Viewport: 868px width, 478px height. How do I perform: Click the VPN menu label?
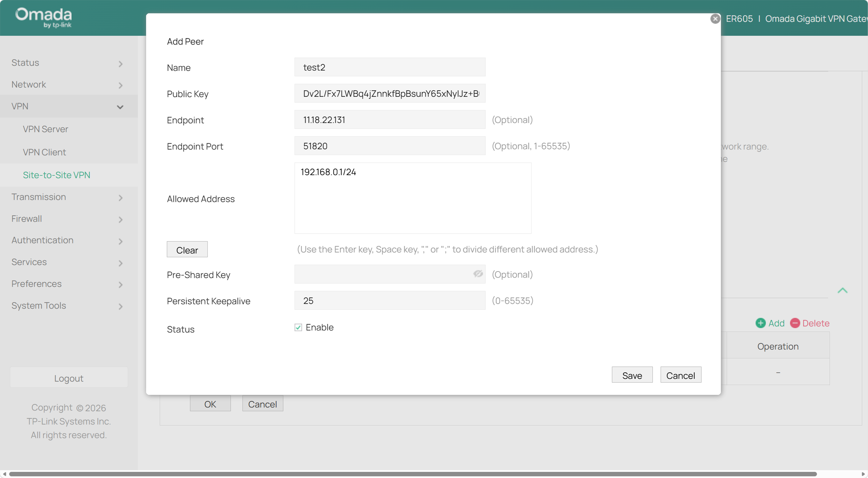[x=20, y=106]
